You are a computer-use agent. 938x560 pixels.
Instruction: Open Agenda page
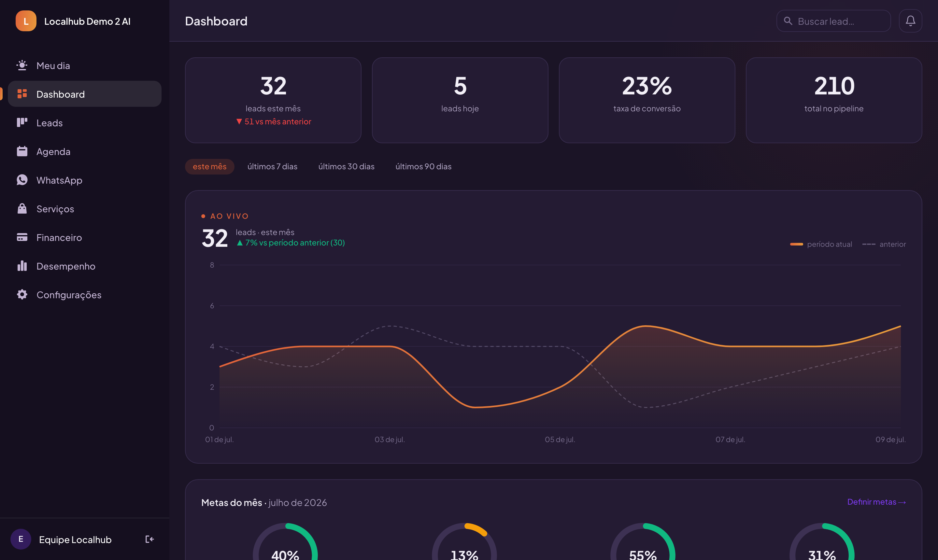(85, 151)
